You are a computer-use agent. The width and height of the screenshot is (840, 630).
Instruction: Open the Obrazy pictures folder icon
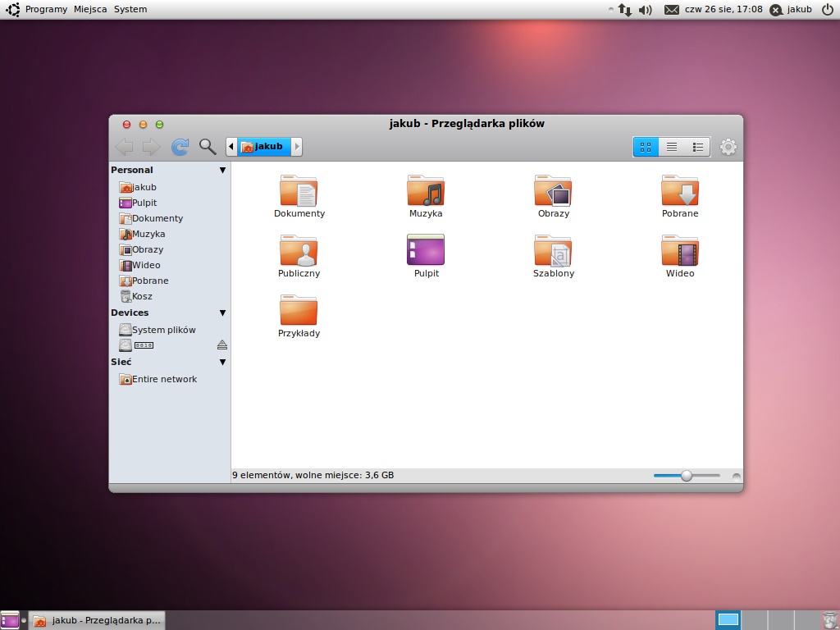553,190
